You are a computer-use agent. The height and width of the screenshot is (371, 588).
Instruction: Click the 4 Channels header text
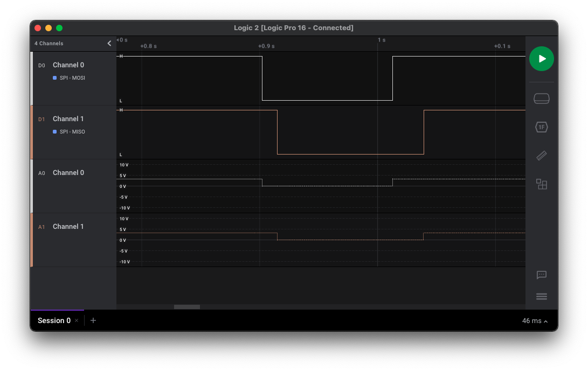tap(49, 44)
